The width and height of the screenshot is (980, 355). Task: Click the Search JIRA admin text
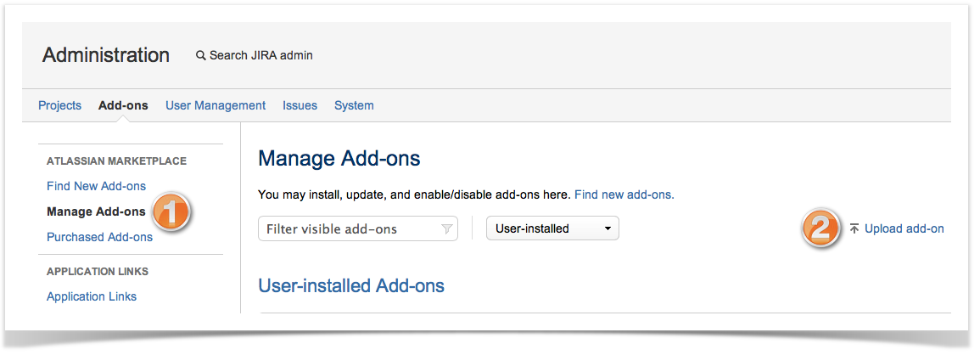[x=261, y=55]
